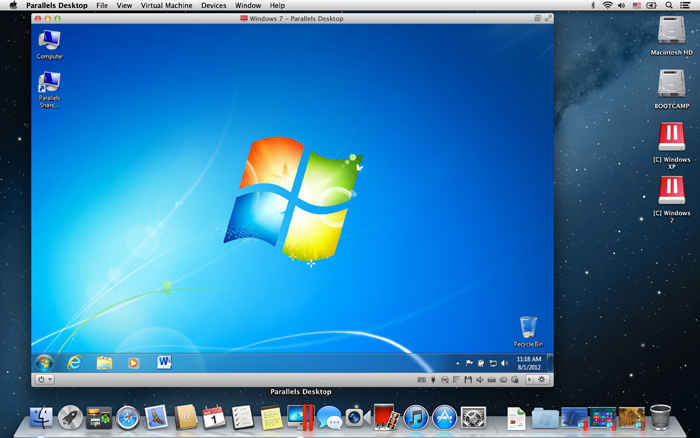Click the Windows taskbar clock

529,363
